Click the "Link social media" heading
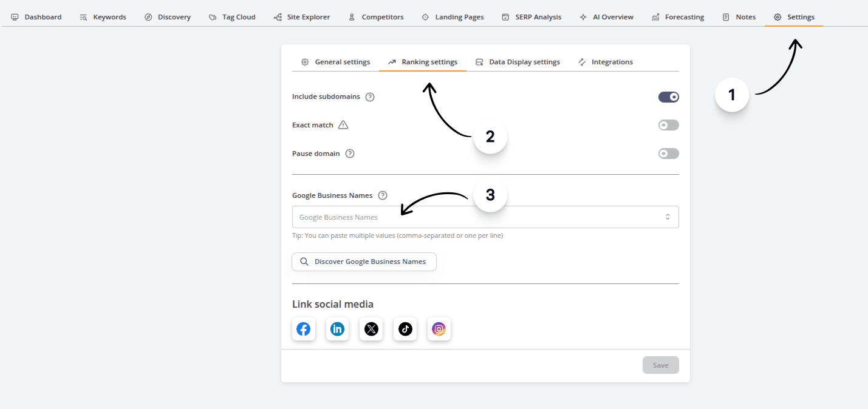868x409 pixels. point(333,304)
